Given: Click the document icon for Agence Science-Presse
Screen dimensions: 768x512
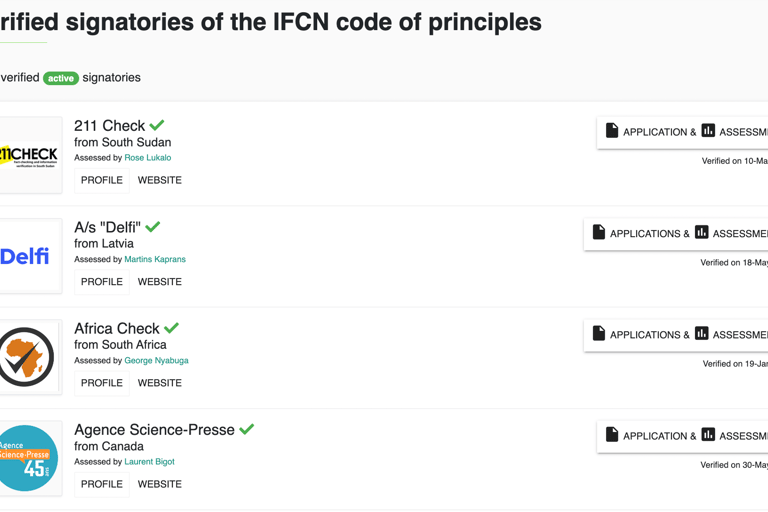Looking at the screenshot, I should point(612,435).
